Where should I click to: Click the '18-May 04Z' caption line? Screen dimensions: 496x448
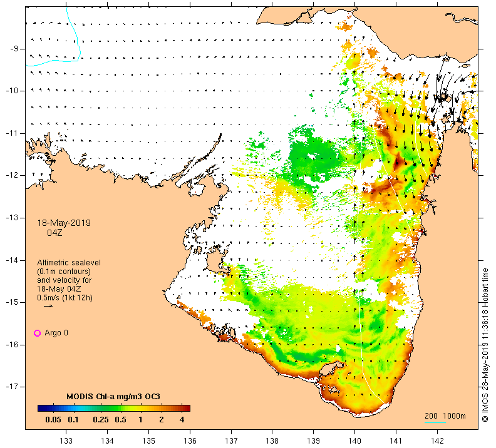click(59, 289)
